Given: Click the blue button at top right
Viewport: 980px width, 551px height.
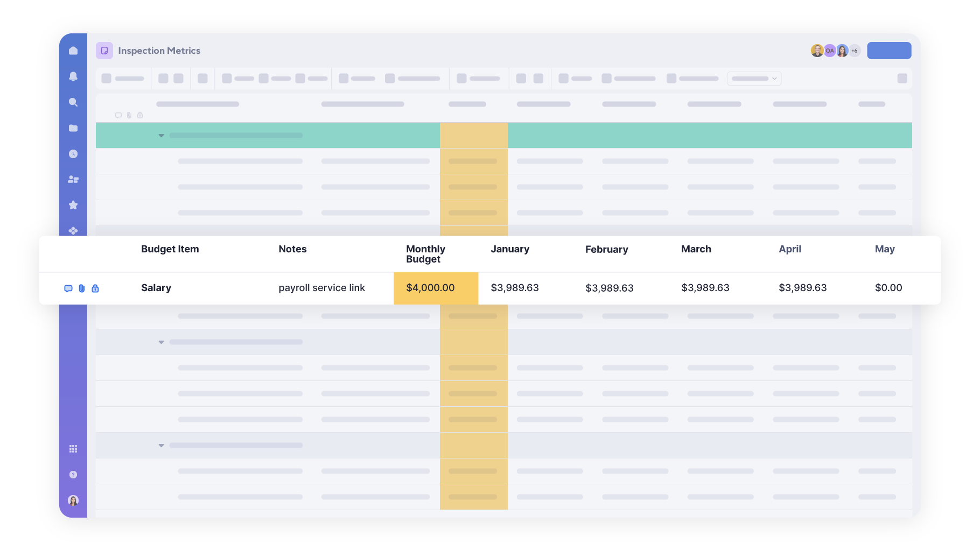Looking at the screenshot, I should (889, 51).
